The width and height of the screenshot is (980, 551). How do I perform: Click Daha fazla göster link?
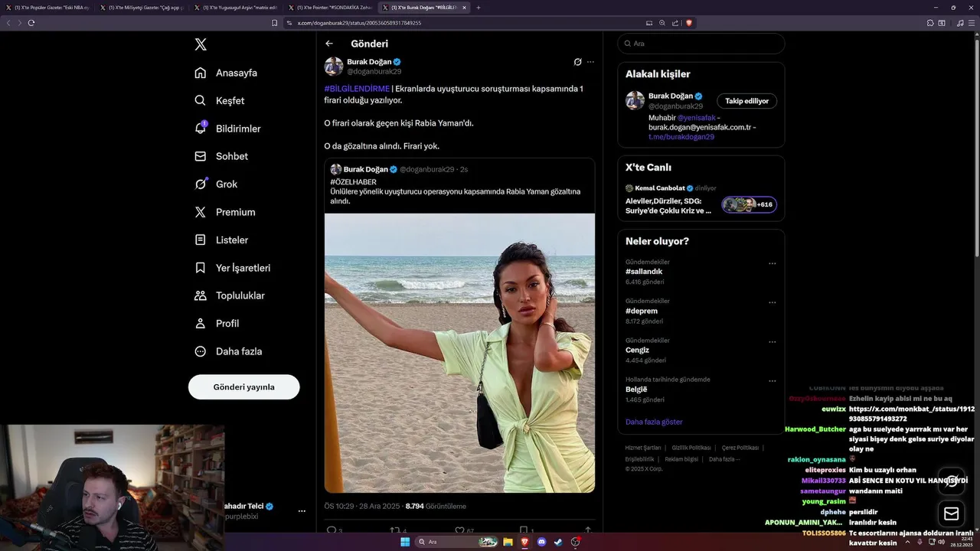coord(654,422)
